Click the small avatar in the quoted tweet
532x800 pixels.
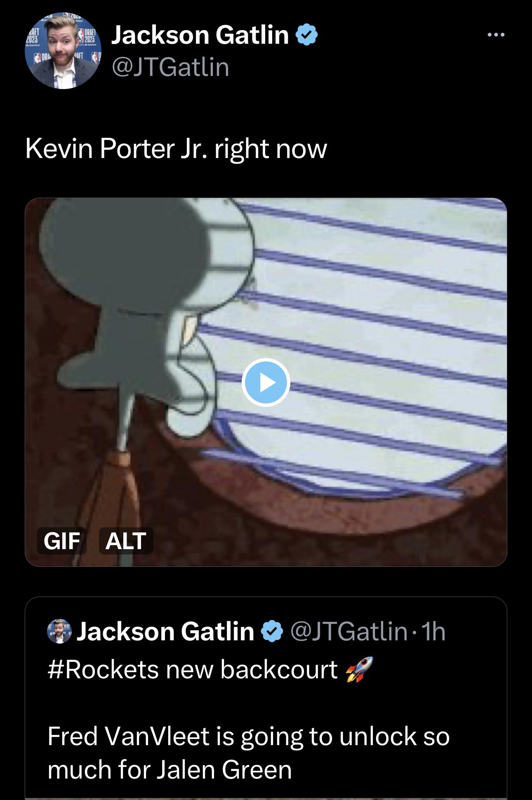[60, 631]
